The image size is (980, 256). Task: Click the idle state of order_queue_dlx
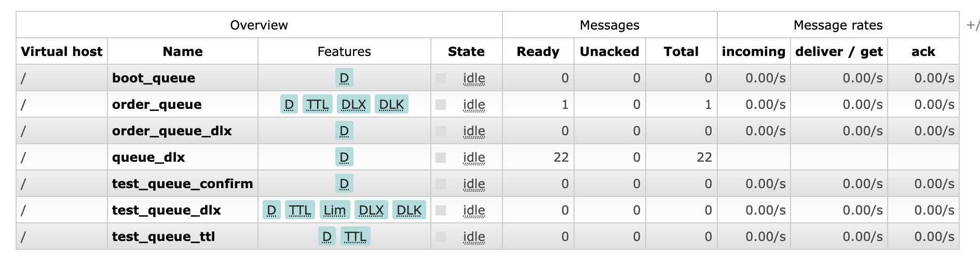[x=474, y=131]
